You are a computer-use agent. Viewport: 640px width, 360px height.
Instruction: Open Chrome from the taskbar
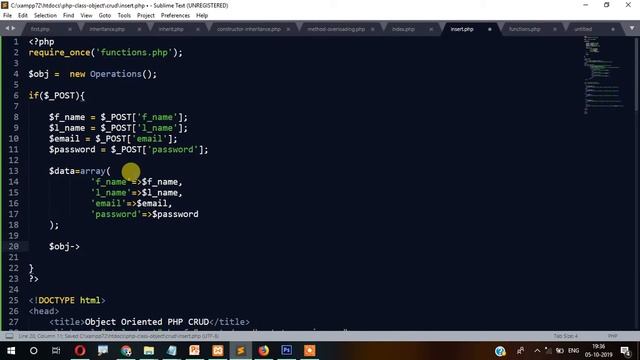[126, 351]
